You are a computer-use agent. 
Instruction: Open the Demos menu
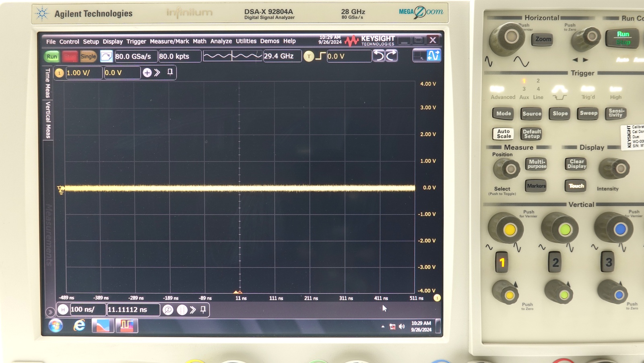tap(270, 41)
